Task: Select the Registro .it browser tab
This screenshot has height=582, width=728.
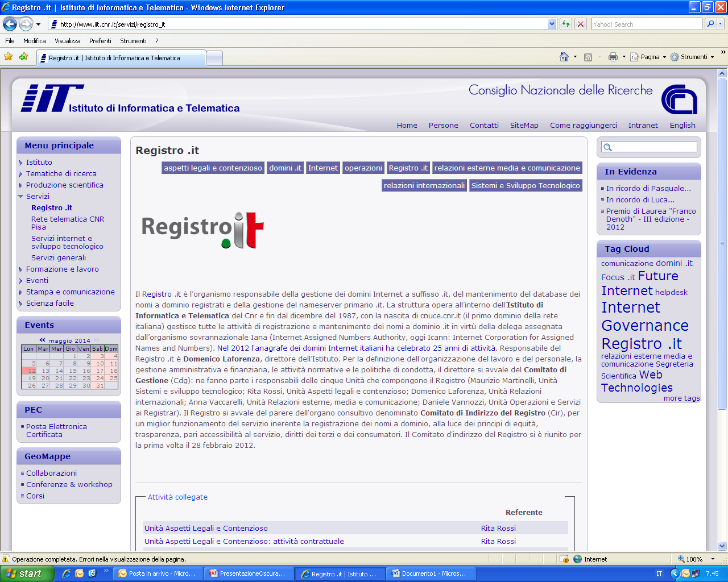Action: (x=121, y=58)
